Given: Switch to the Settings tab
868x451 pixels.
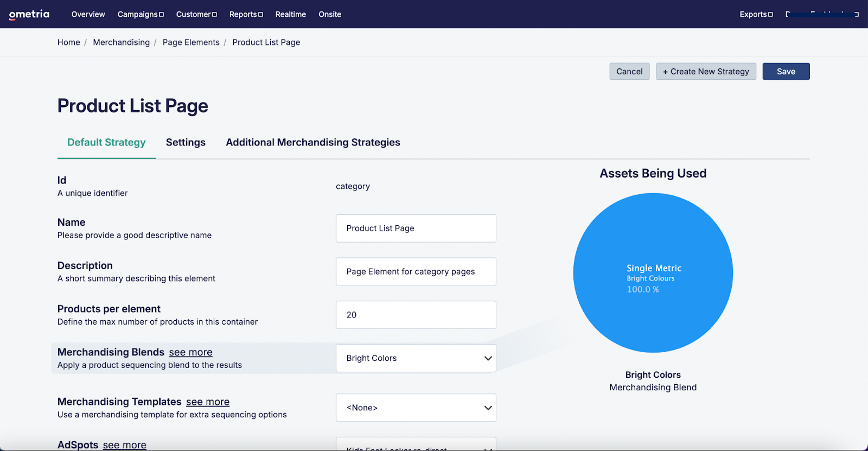Looking at the screenshot, I should click(186, 143).
